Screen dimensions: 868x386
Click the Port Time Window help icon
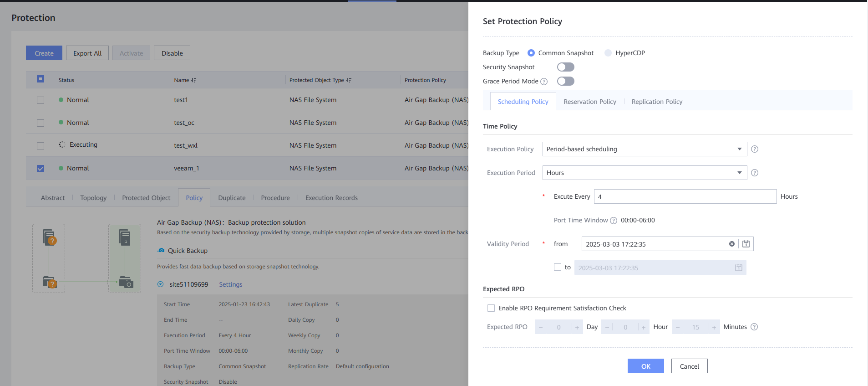[x=614, y=221]
